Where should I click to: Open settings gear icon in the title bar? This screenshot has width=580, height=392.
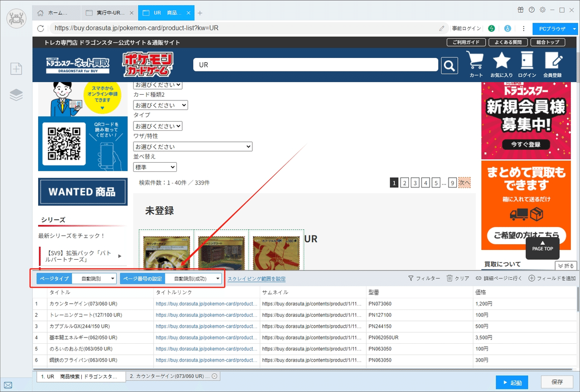543,10
